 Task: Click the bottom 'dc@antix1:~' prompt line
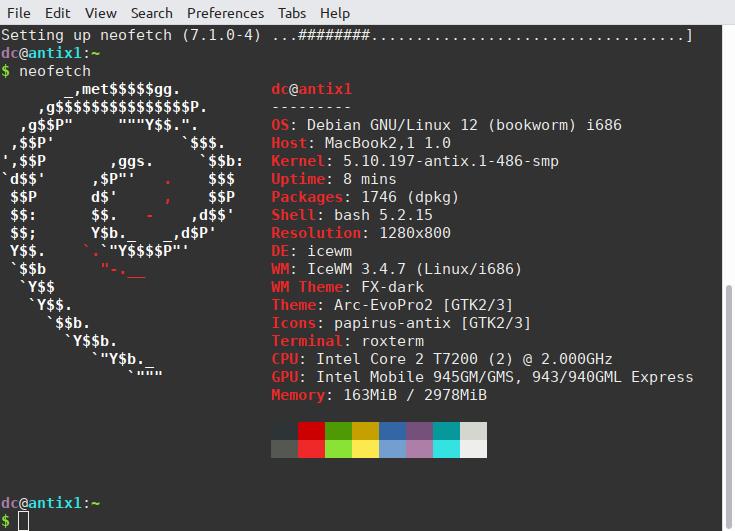[x=50, y=503]
